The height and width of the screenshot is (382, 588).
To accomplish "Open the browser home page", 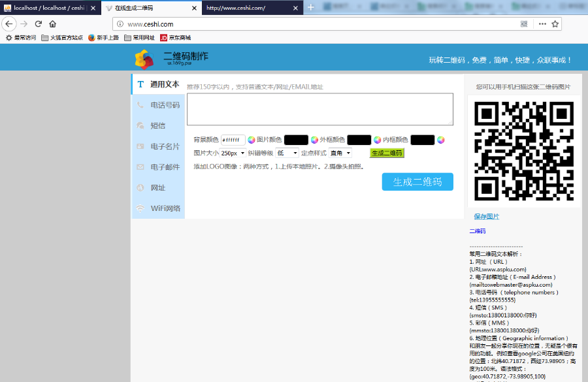I will point(52,24).
